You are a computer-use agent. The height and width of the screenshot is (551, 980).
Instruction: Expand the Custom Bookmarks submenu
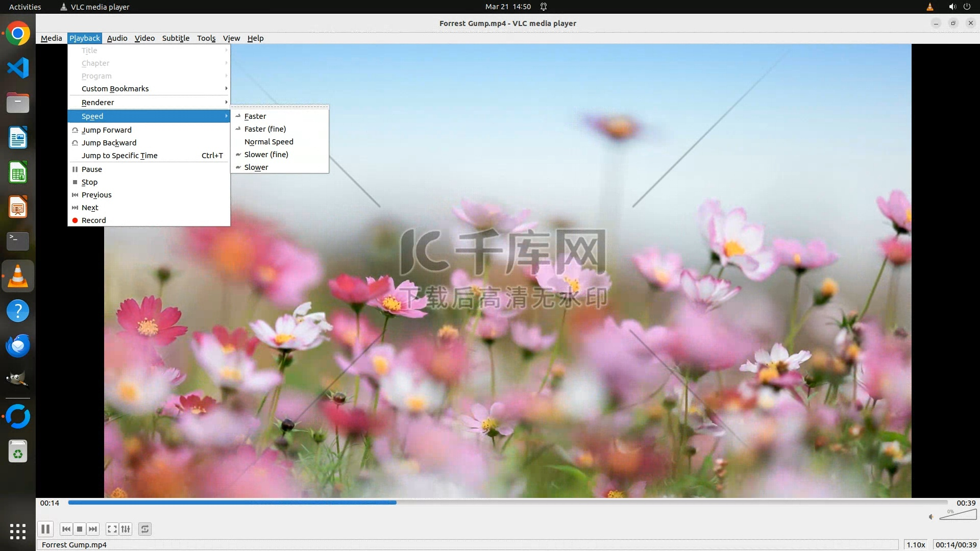coord(115,89)
